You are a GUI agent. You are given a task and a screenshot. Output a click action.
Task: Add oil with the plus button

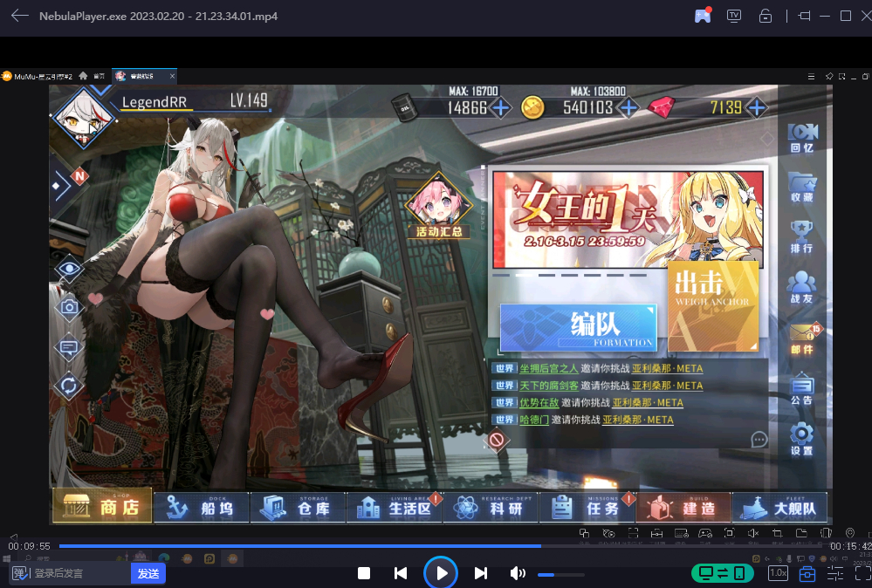[x=500, y=108]
